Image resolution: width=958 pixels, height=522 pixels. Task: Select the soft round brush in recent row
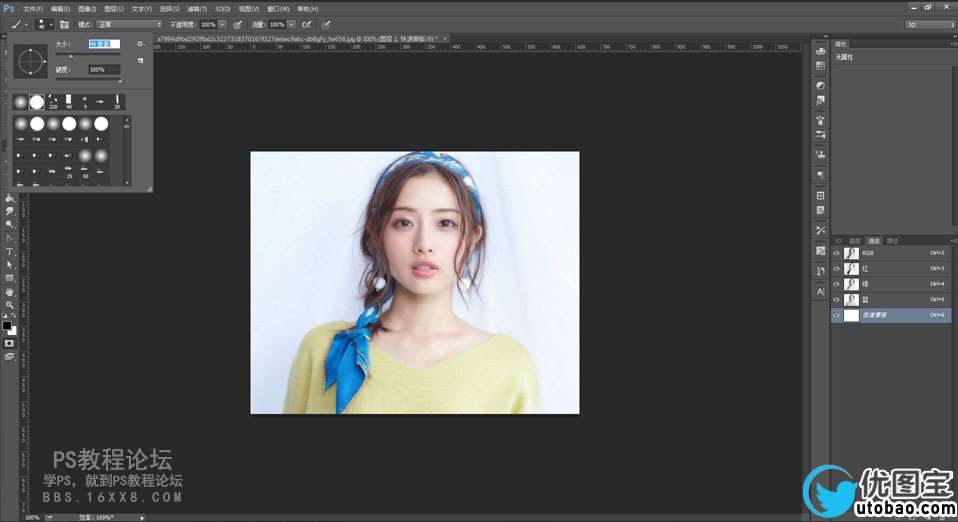21,102
